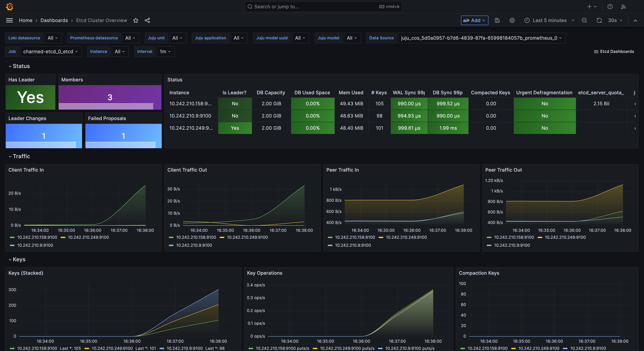The width and height of the screenshot is (644, 351).
Task: Open the Members panel title menu
Action: (72, 80)
